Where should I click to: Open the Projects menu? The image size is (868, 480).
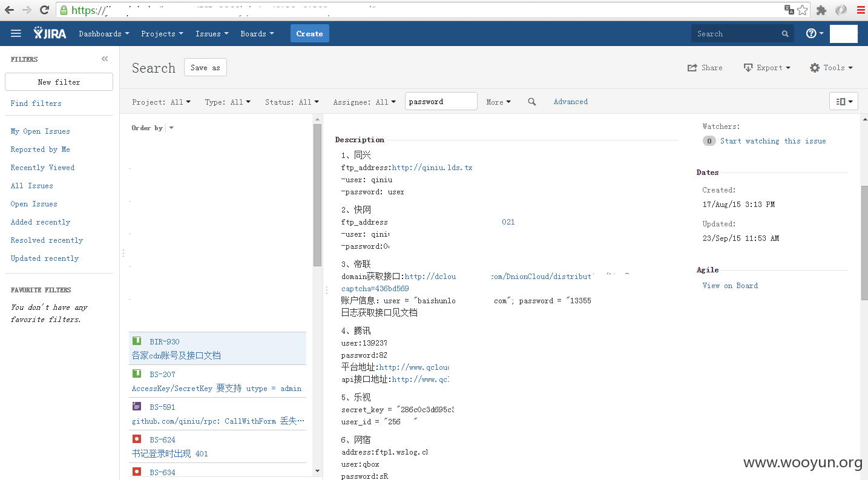162,34
